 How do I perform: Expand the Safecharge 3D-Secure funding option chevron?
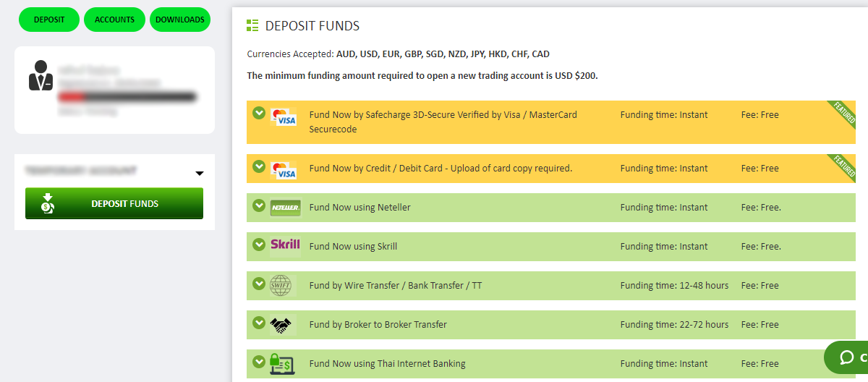point(258,113)
